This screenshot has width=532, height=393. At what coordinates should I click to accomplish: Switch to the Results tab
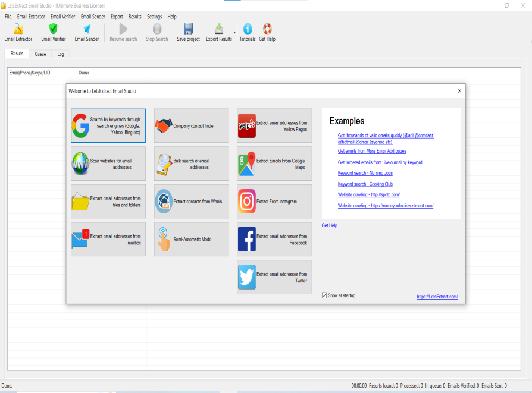tap(17, 54)
